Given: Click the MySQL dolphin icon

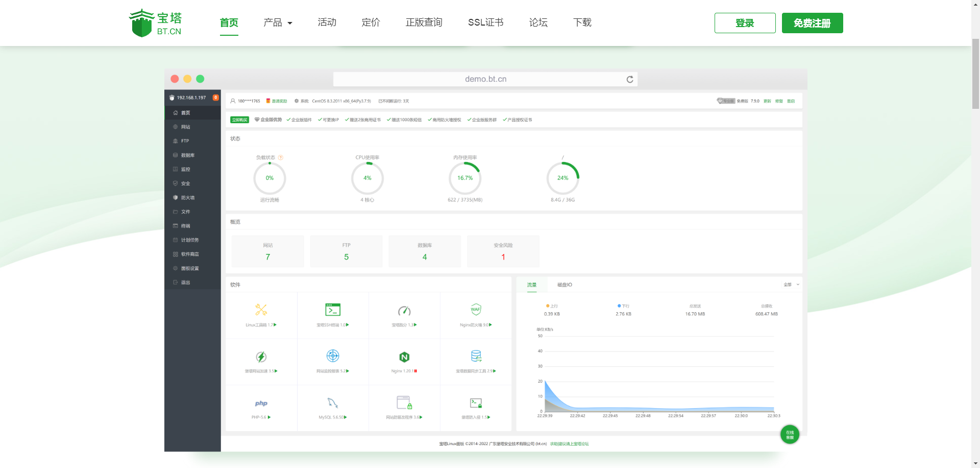Looking at the screenshot, I should pyautogui.click(x=333, y=403).
